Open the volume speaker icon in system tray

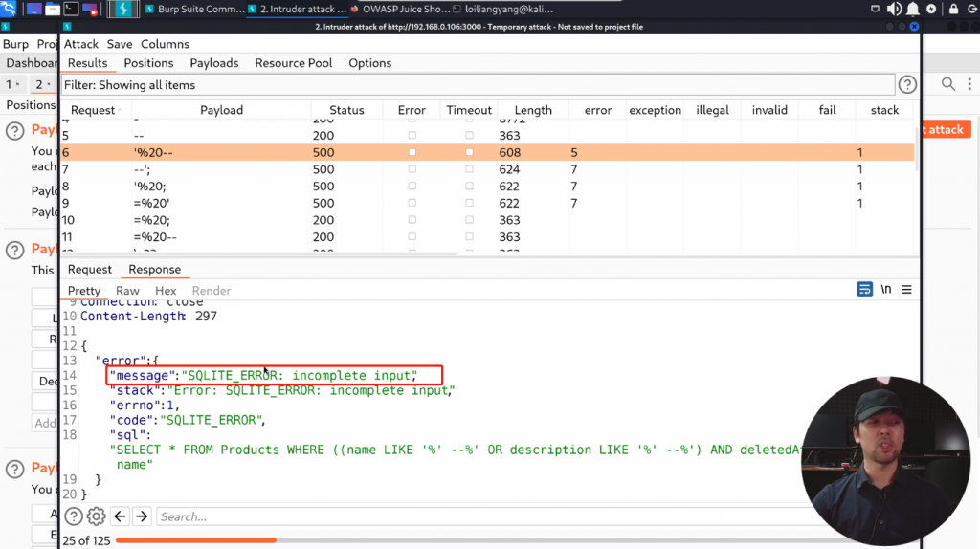click(894, 10)
